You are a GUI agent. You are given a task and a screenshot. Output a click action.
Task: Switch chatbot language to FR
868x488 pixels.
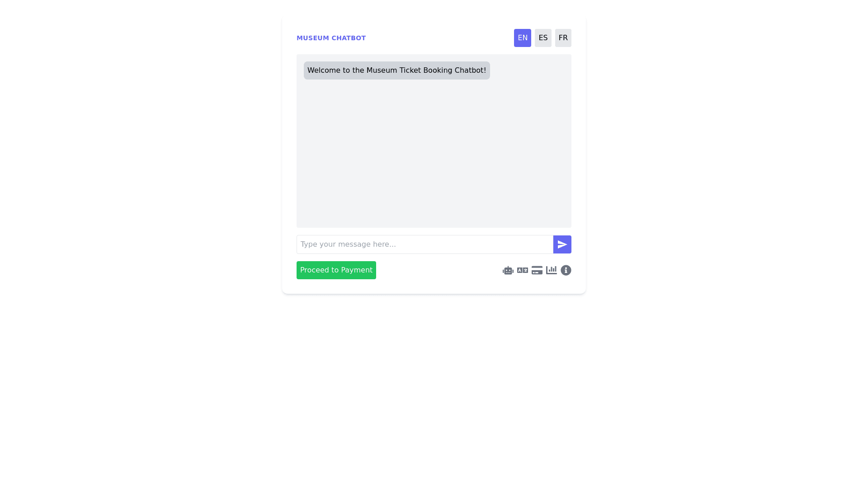[x=563, y=38]
